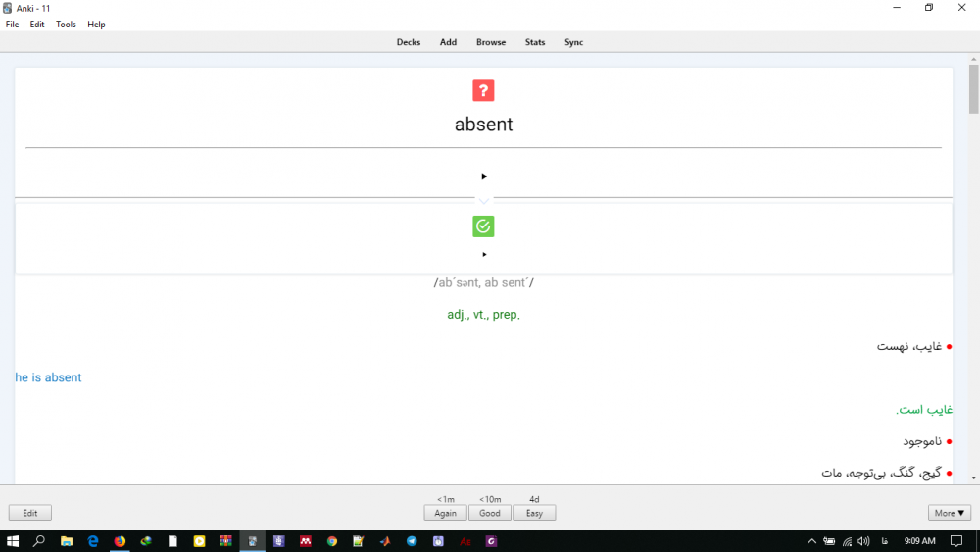Open File Explorer from the taskbar
Image resolution: width=980 pixels, height=552 pixels.
coord(67,541)
